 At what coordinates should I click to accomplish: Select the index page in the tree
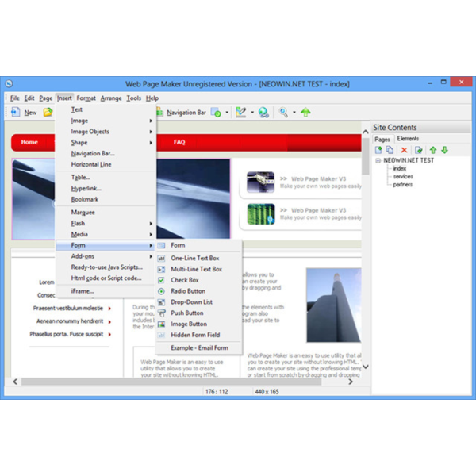click(x=400, y=168)
